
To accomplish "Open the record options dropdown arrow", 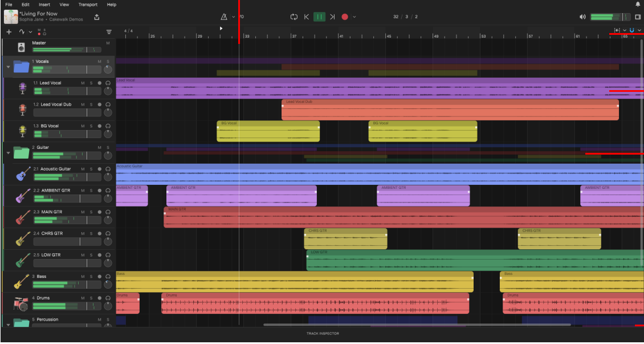I will [354, 17].
